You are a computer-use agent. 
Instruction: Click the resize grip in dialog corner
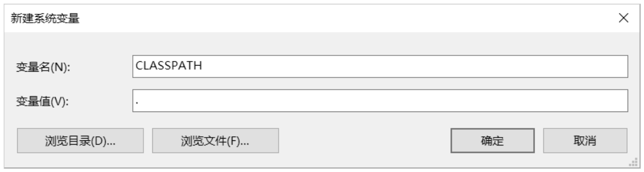click(x=633, y=162)
